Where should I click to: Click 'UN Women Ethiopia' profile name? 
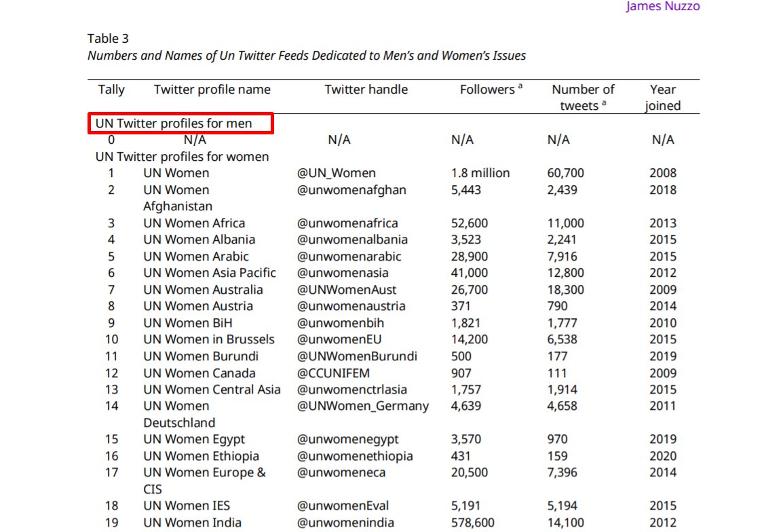tap(202, 457)
